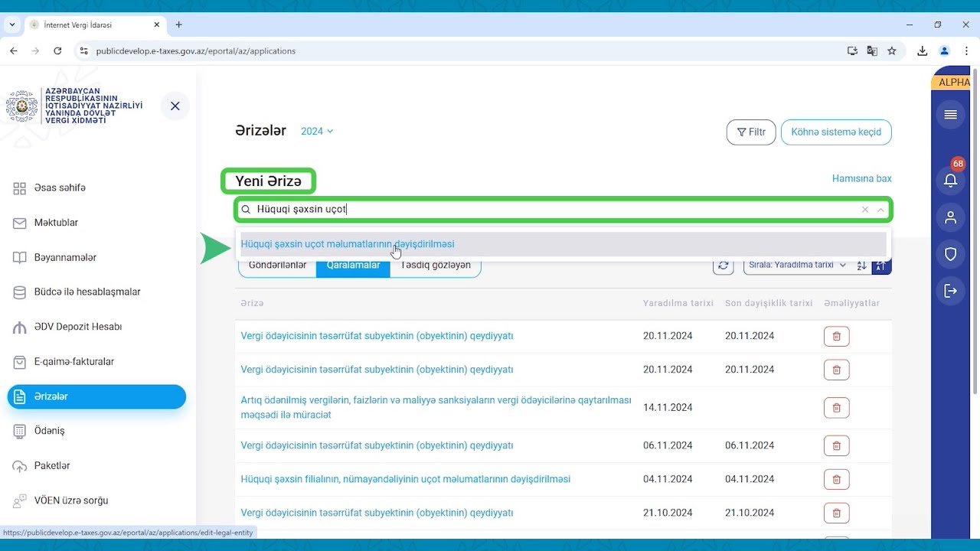Open Chrome profile avatar icon
This screenshot has width=980, height=551.
tap(944, 51)
